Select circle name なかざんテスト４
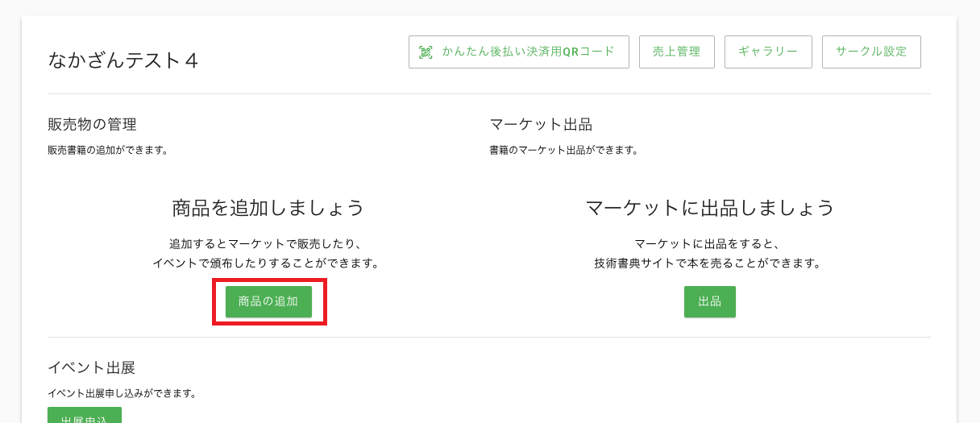 (x=123, y=60)
